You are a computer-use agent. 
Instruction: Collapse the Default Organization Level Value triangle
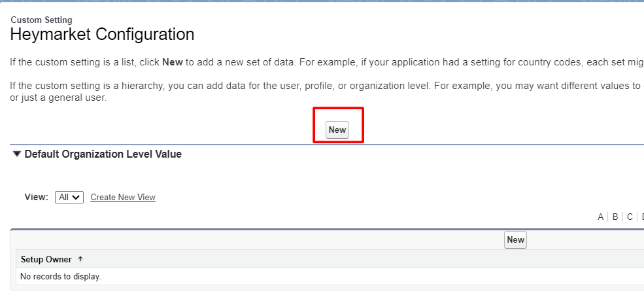[x=16, y=154]
